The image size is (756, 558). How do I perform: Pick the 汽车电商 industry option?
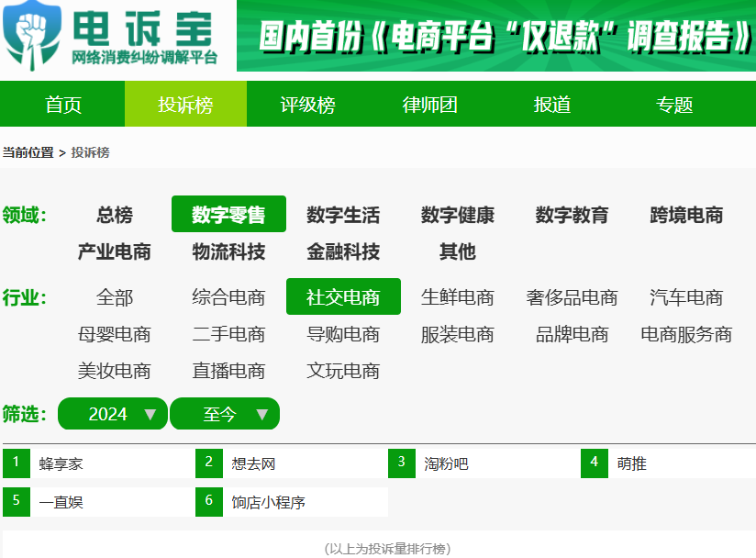click(686, 296)
